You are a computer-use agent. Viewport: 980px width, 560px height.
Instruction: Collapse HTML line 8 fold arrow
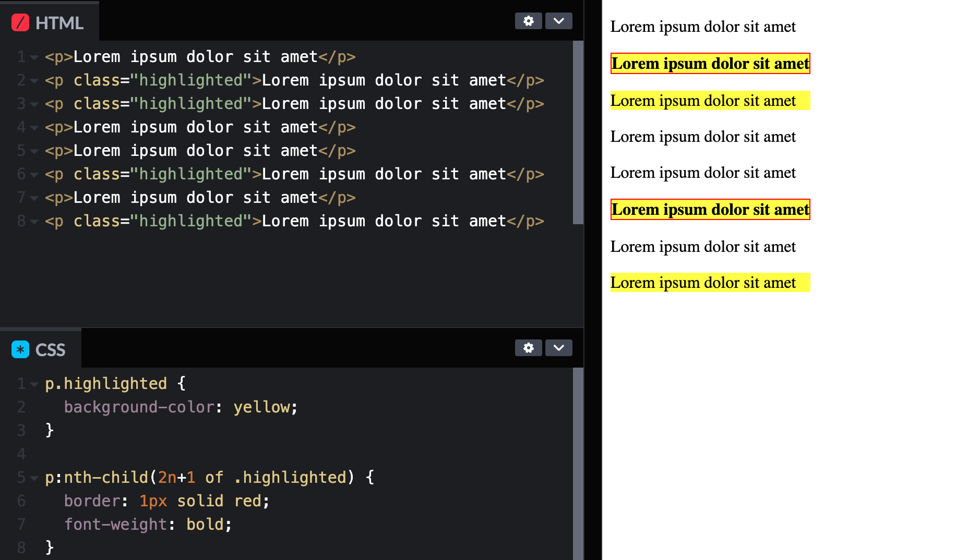pos(34,222)
